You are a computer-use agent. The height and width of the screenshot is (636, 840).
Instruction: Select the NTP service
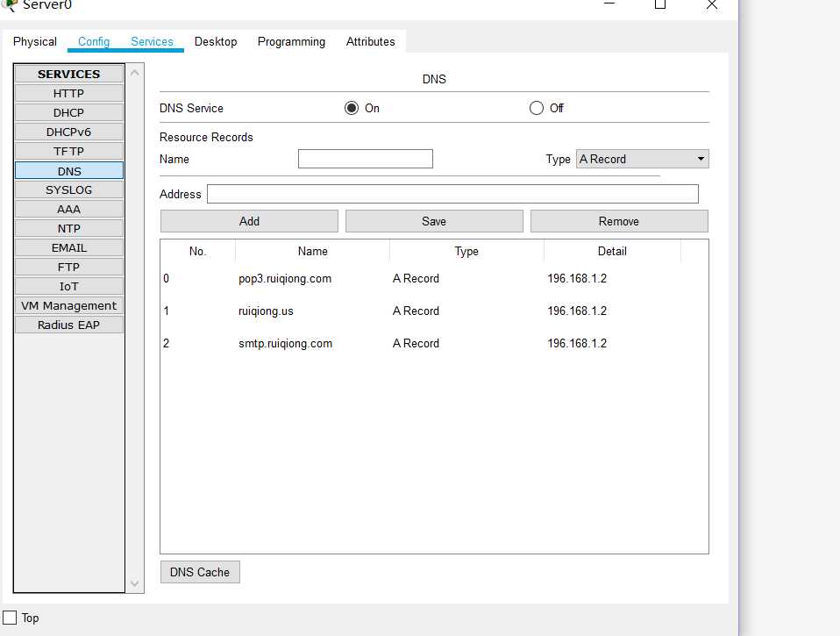click(69, 228)
